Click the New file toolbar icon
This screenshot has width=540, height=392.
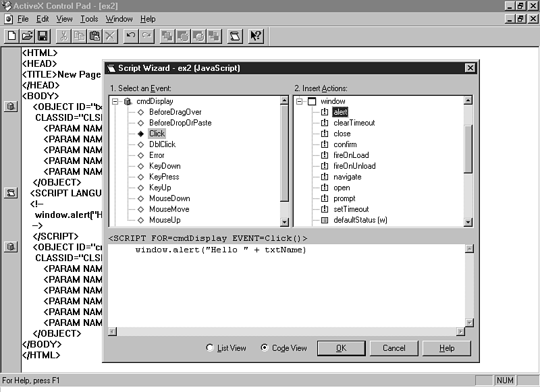coord(11,36)
